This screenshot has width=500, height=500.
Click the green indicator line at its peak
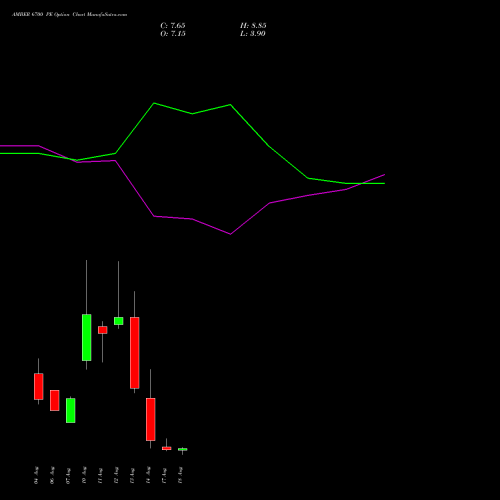click(154, 103)
